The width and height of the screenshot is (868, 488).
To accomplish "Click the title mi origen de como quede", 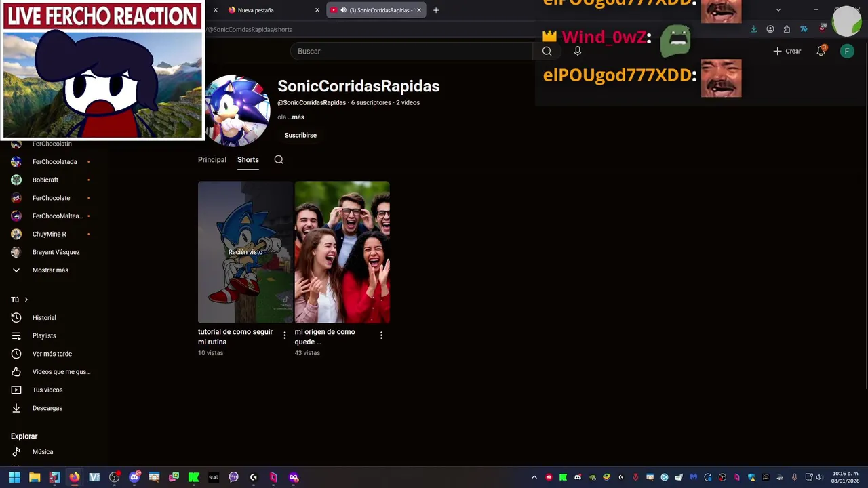I will coord(325,337).
